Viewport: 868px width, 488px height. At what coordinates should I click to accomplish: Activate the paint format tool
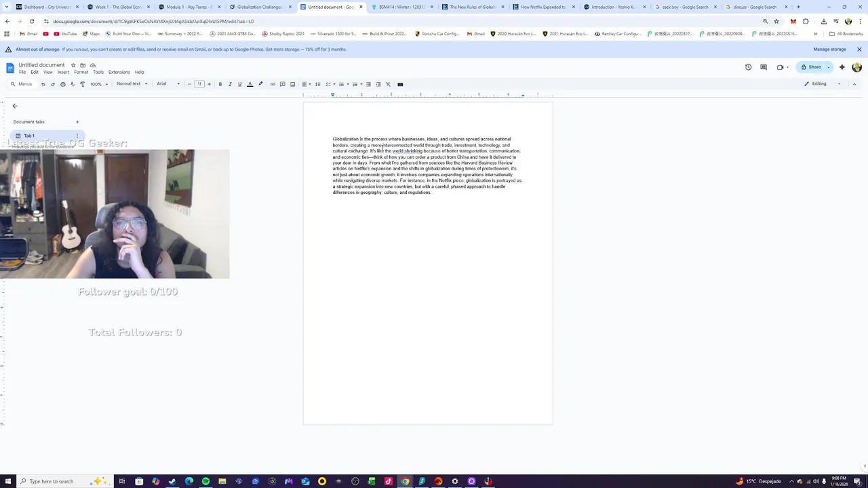click(83, 84)
